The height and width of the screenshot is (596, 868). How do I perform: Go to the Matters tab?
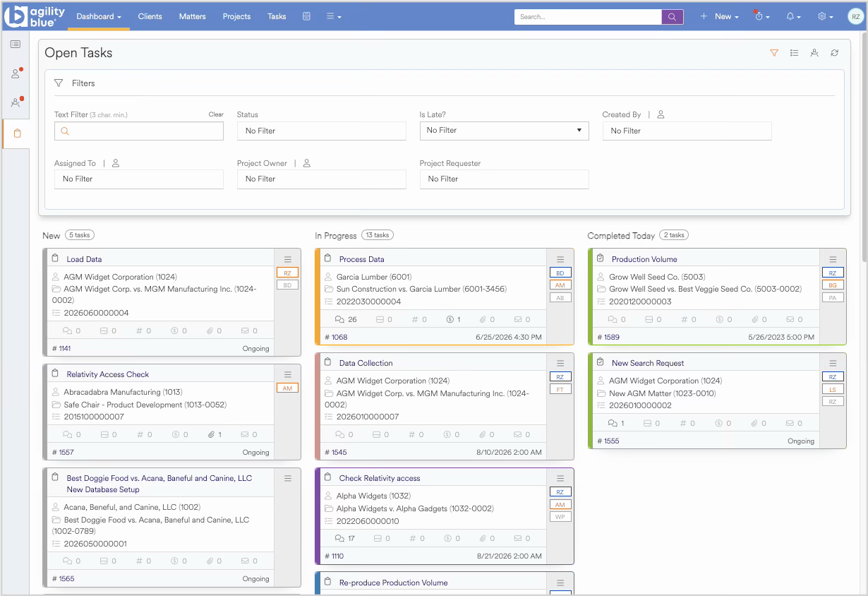[x=193, y=16]
